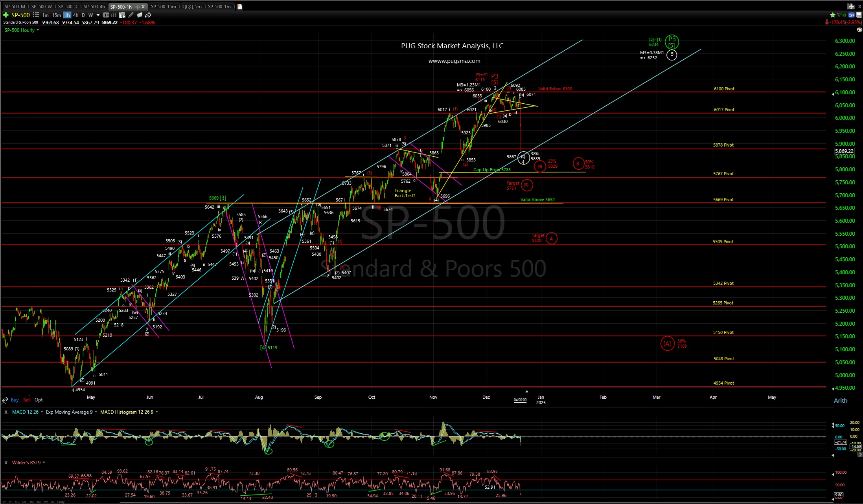The image size is (863, 504).
Task: Open the timeframe dropdown arrow next to W
Action: (x=98, y=15)
